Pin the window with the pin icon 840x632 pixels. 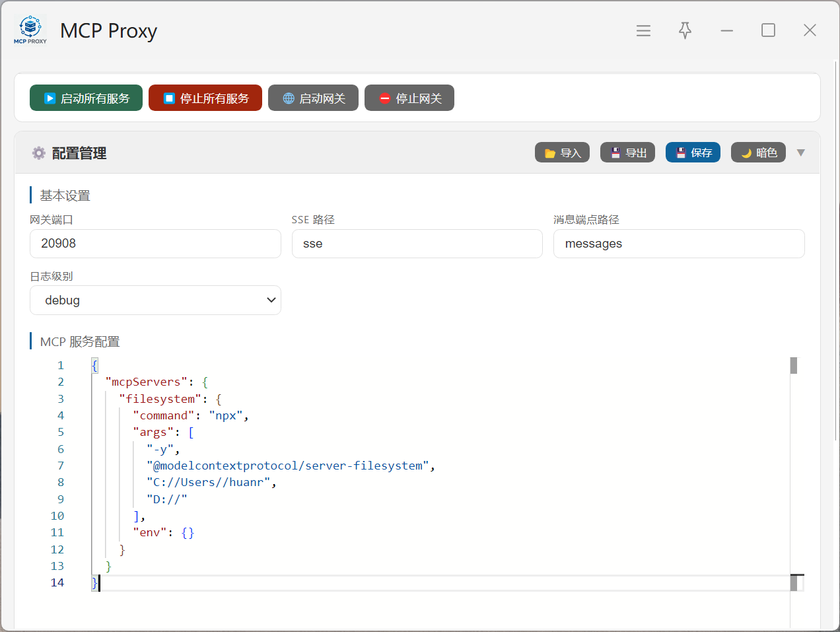point(685,30)
